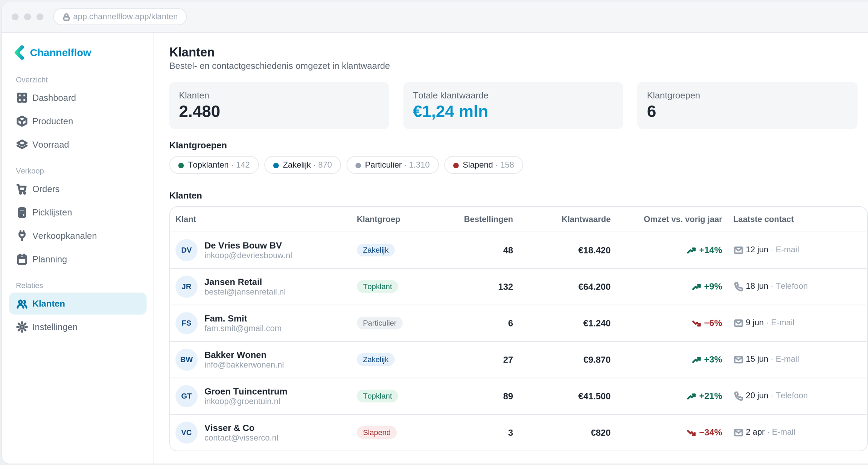Open the Orders shopping cart icon
Image resolution: width=868 pixels, height=465 pixels.
point(22,189)
